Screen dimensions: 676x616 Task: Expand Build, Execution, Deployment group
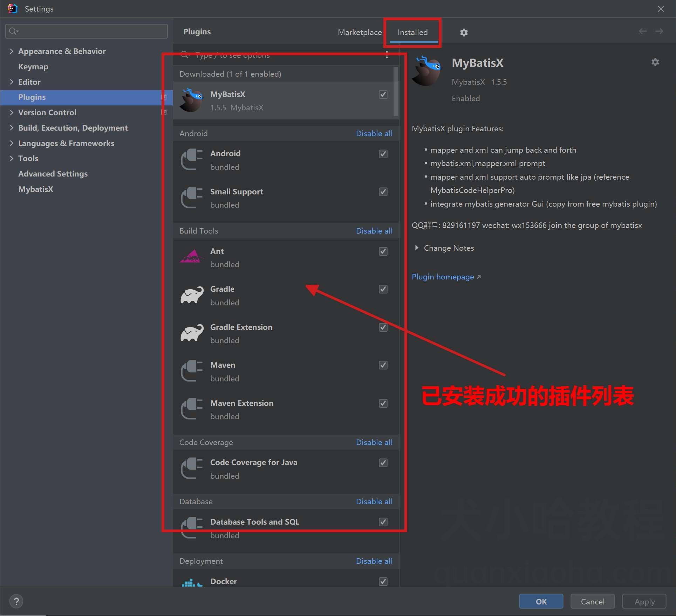(12, 128)
